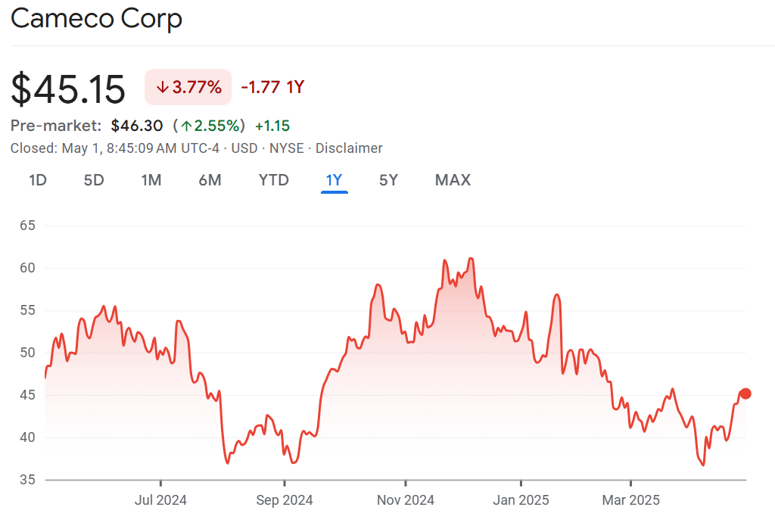Click the active 1Y range tab

coord(334,180)
